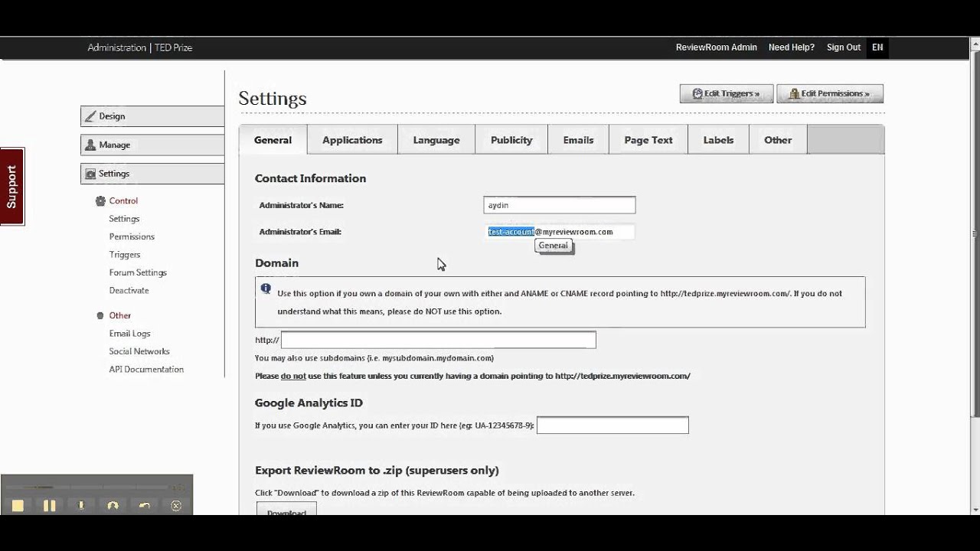Screen dimensions: 980x551
Task: Switch to the Labels tab
Action: (718, 140)
